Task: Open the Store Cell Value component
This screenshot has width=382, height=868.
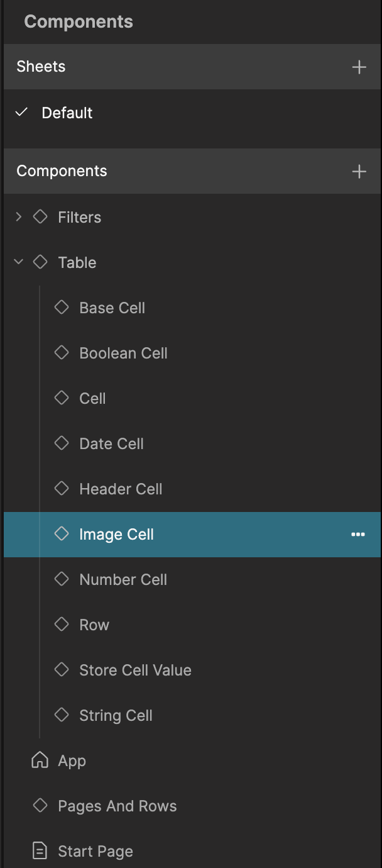Action: coord(135,670)
